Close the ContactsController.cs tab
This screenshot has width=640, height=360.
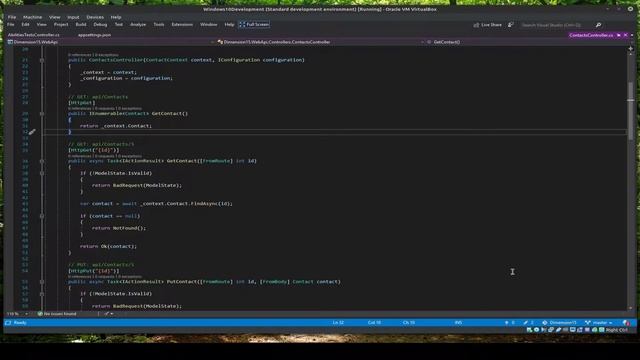[x=626, y=35]
